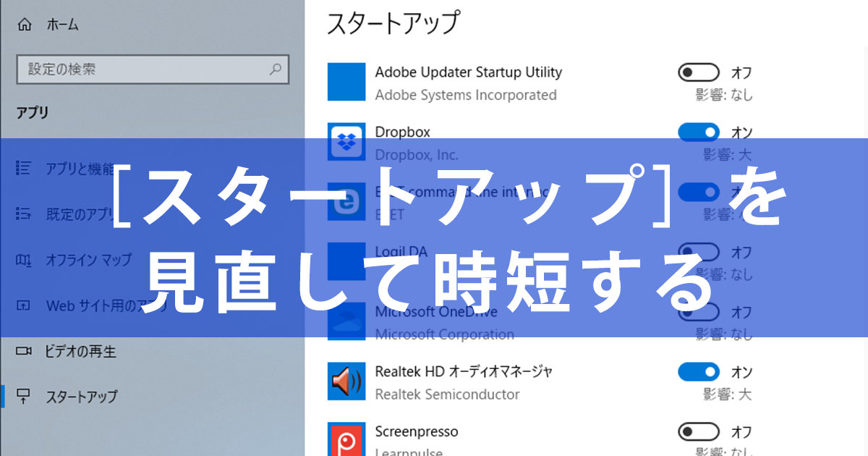This screenshot has width=868, height=456.
Task: Click the "Realtek HD オーディオマネージャ" name
Action: [x=464, y=372]
